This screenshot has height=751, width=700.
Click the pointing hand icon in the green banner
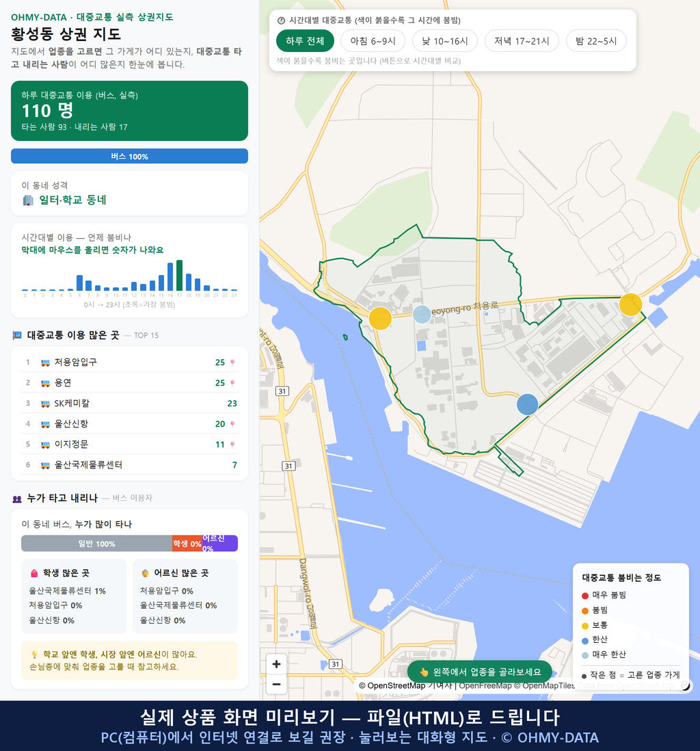coord(424,672)
